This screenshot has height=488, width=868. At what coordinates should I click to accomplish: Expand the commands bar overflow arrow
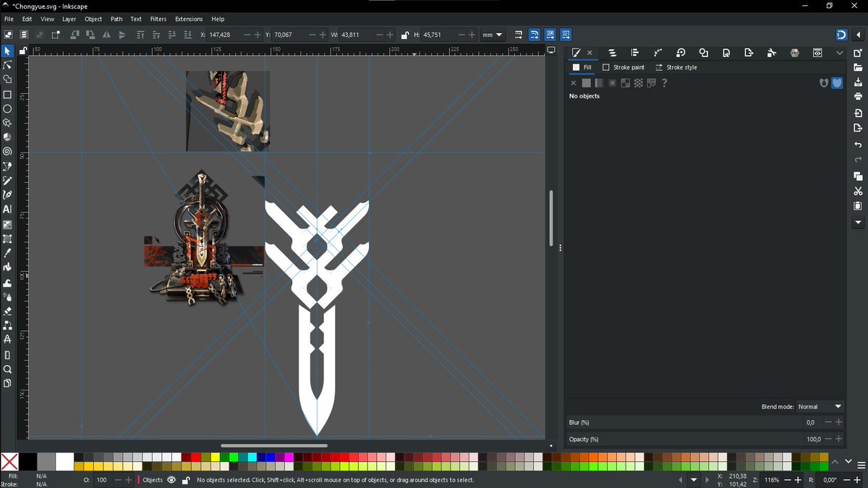[x=858, y=223]
